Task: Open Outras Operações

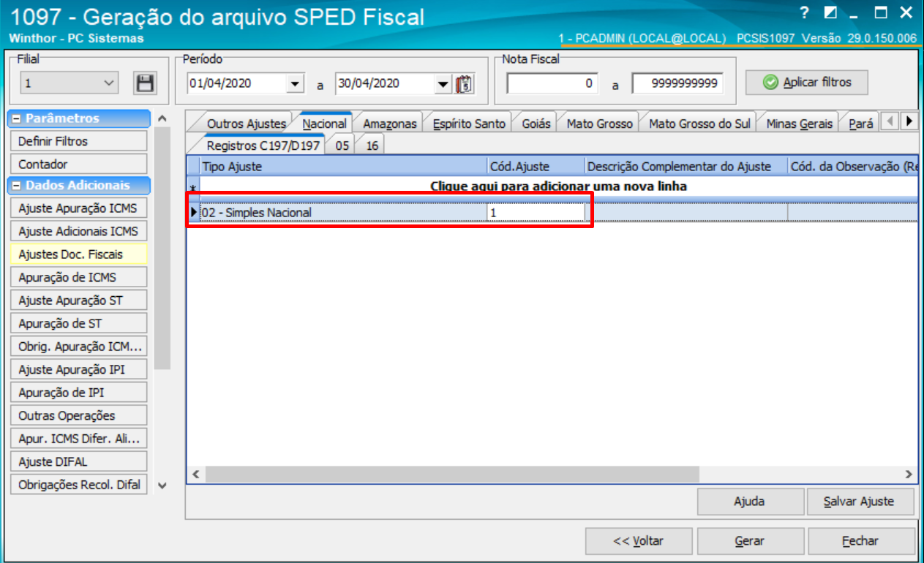Action: [79, 415]
